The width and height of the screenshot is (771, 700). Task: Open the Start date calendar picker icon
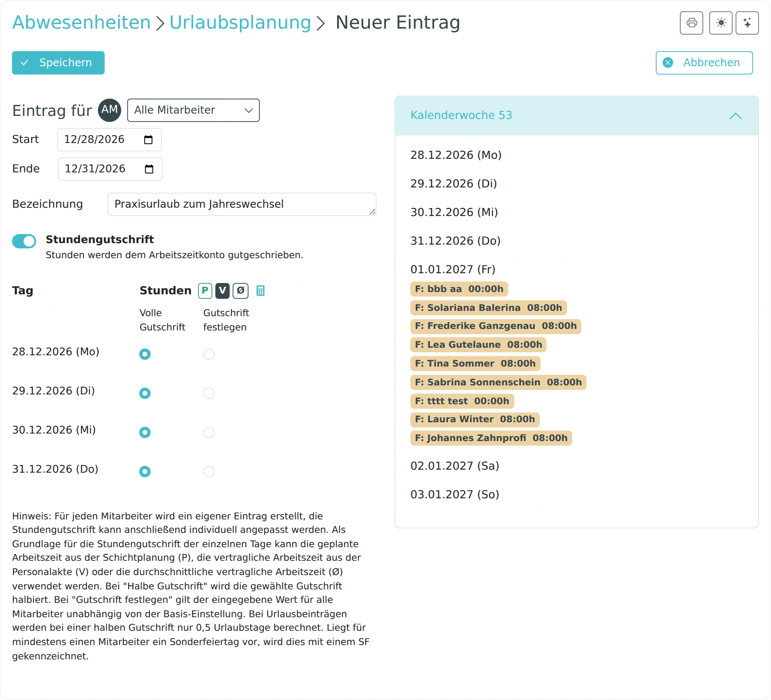coord(148,140)
